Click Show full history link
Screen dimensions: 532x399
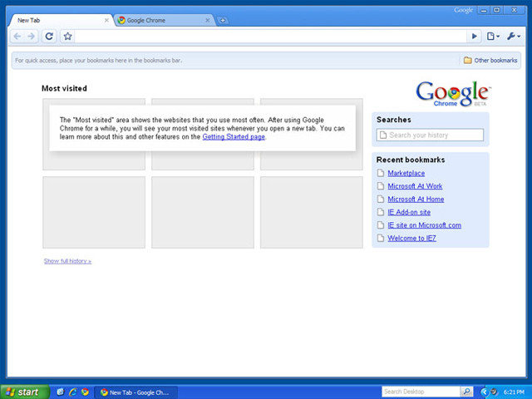(x=67, y=261)
